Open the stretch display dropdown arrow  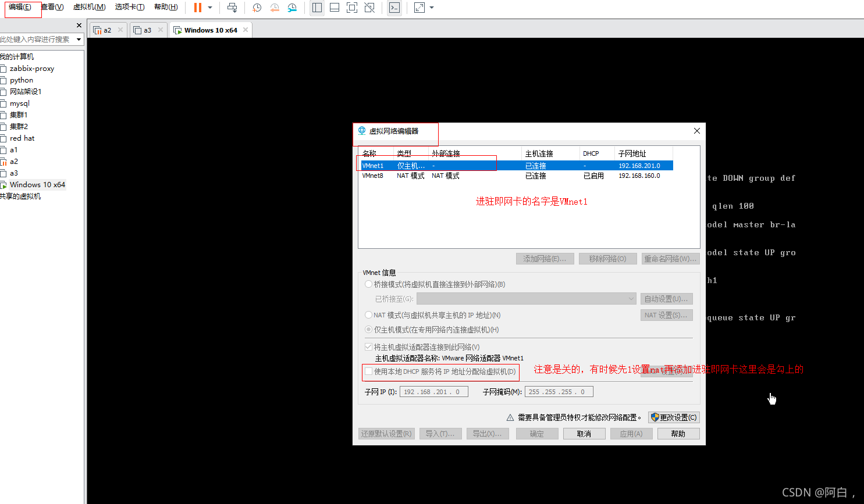pyautogui.click(x=432, y=8)
